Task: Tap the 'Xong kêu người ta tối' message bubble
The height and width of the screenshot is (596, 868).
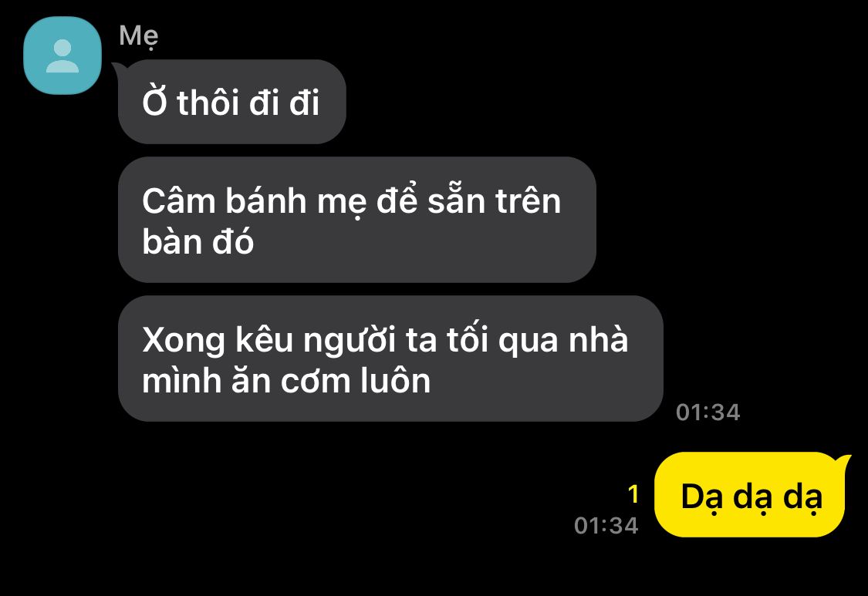Action: 391,359
